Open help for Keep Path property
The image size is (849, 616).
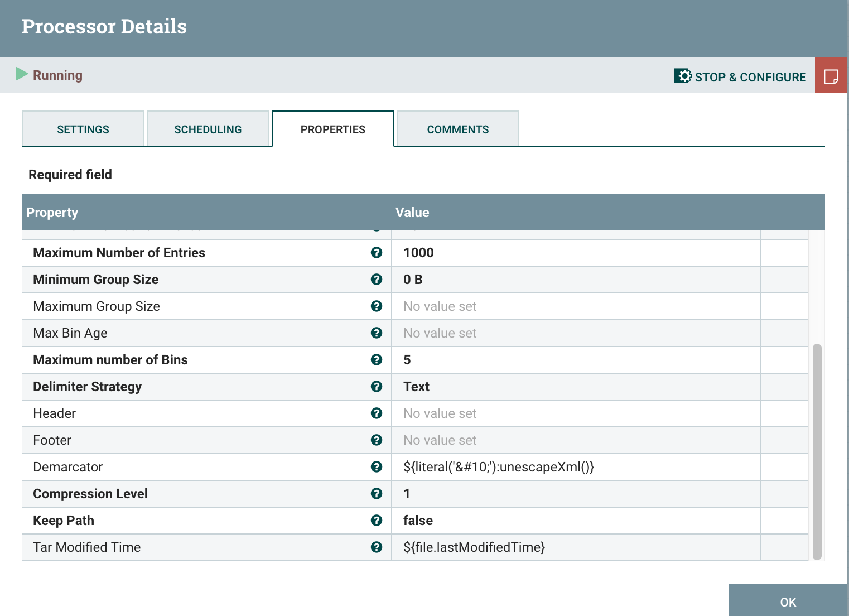(377, 521)
